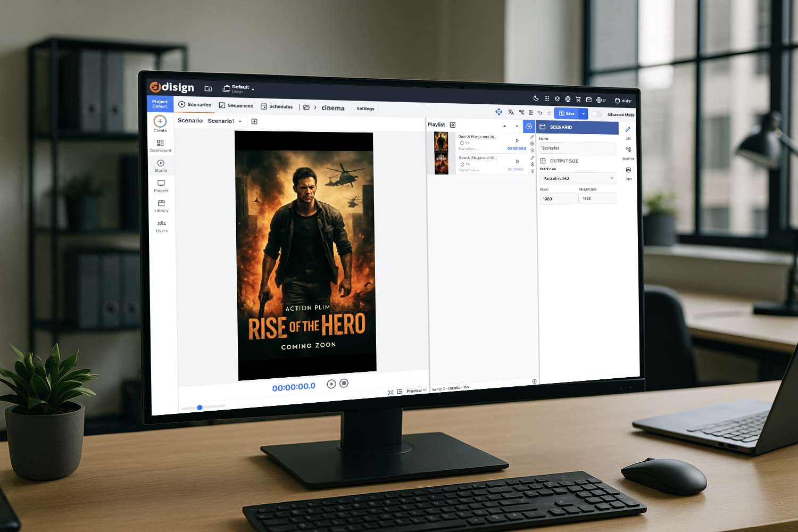Click the shopping cart icon
The height and width of the screenshot is (532, 798).
(x=578, y=99)
